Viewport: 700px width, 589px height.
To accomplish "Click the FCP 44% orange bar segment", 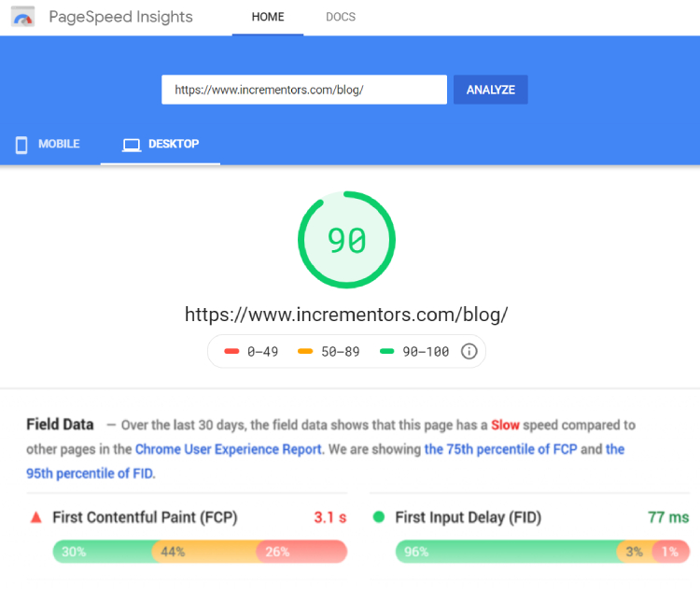I will (x=204, y=552).
